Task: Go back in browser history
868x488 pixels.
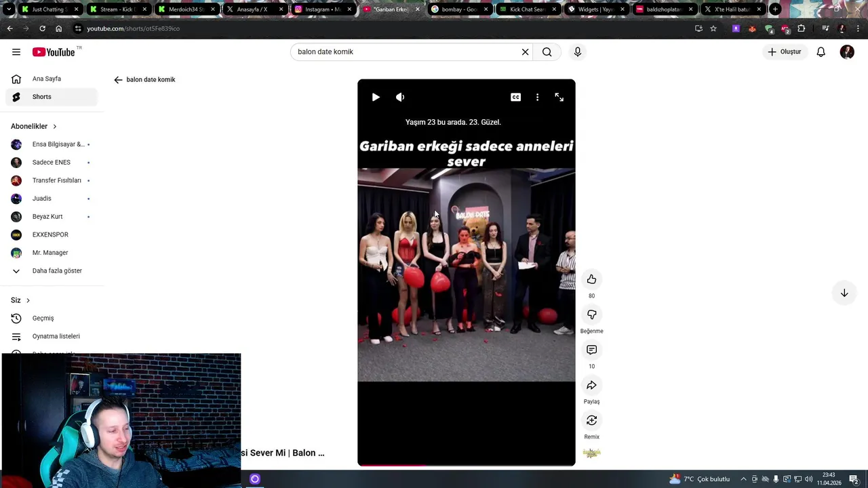Action: click(9, 28)
